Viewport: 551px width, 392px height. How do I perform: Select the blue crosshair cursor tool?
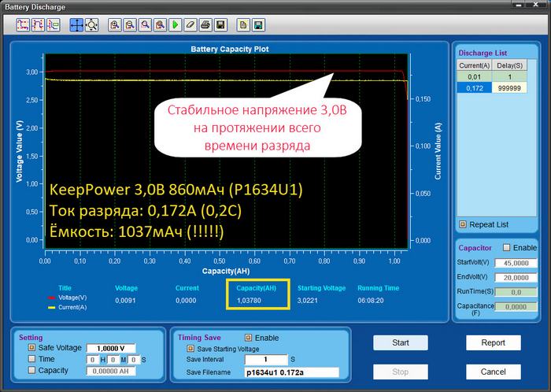tap(76, 25)
